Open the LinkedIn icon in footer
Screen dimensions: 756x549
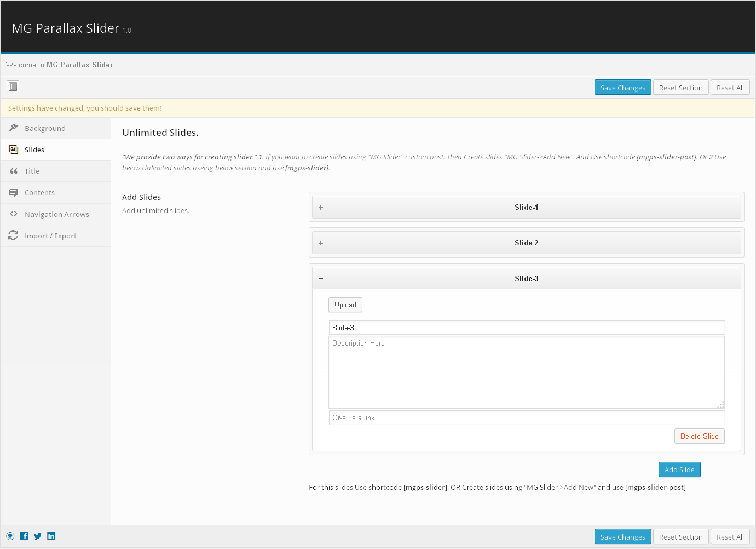[x=51, y=536]
